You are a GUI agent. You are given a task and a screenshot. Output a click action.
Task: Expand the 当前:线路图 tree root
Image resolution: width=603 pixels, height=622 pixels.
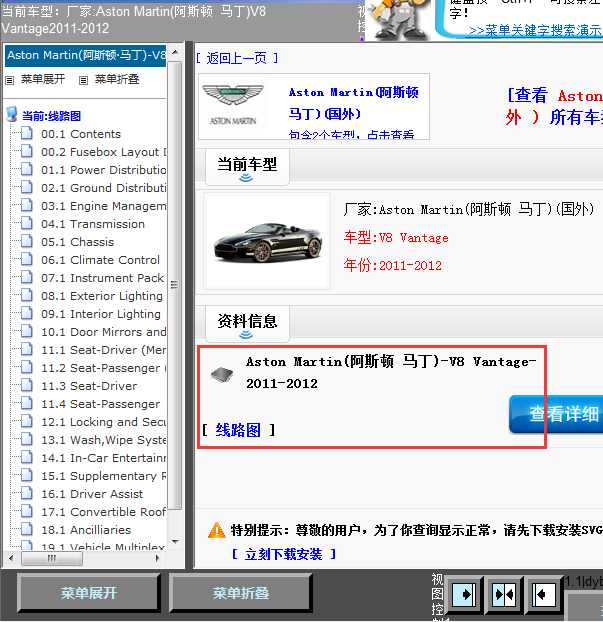(52, 116)
